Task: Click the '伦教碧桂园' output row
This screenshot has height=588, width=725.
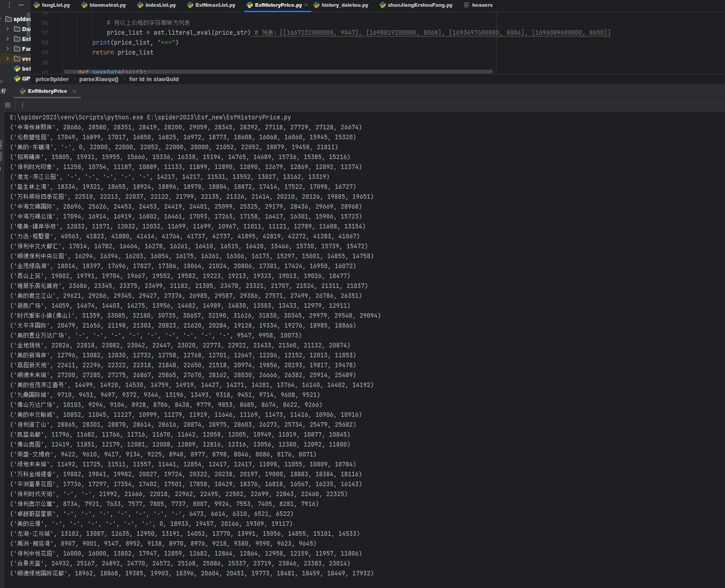Action: pos(183,137)
